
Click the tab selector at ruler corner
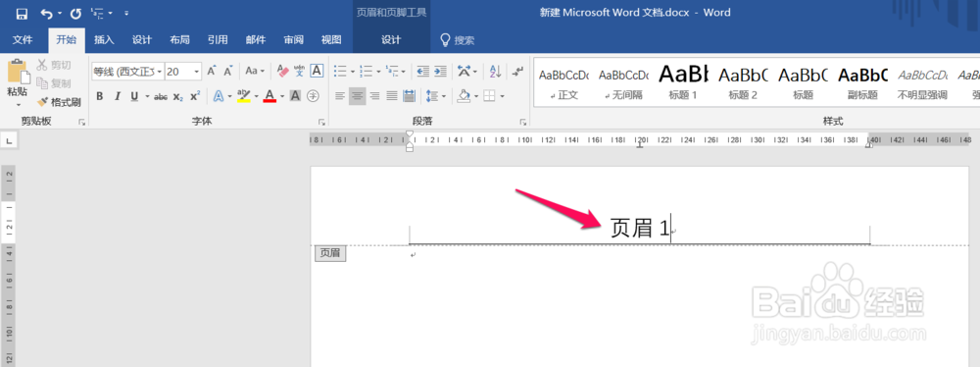pyautogui.click(x=10, y=141)
